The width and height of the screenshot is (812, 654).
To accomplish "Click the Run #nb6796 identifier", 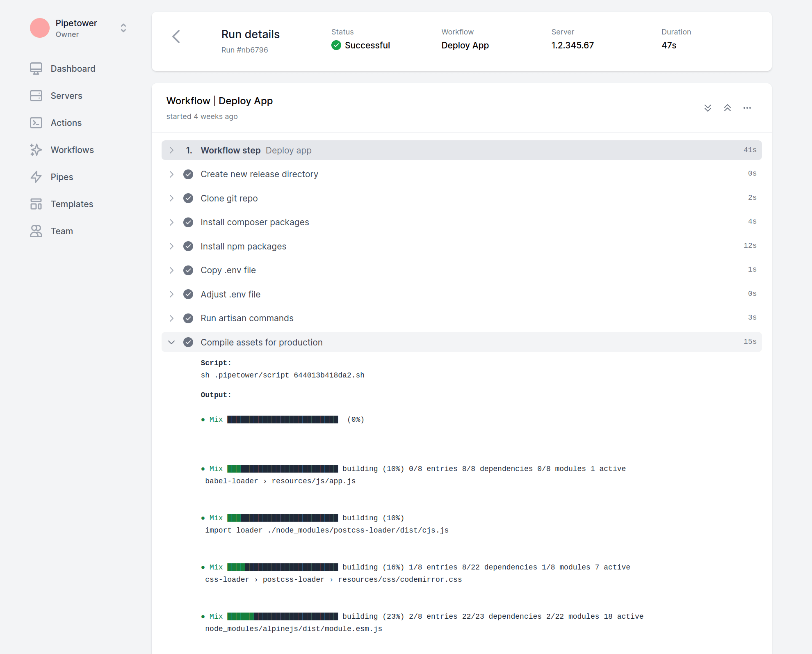I will coord(244,50).
